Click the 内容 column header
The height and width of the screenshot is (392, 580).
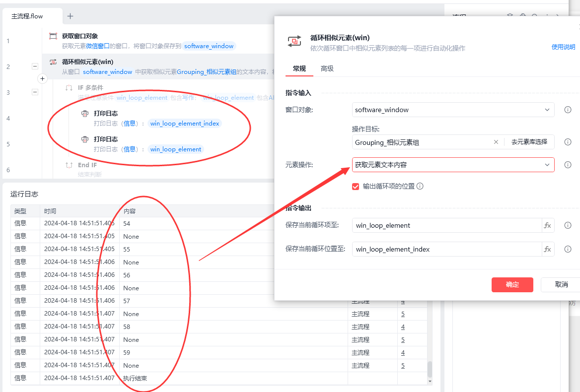coord(130,211)
